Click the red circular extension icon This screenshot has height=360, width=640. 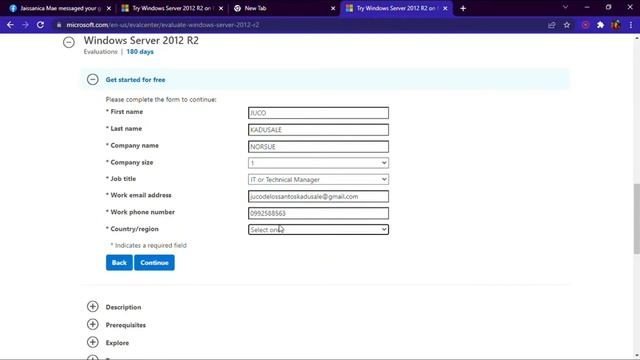[x=585, y=25]
